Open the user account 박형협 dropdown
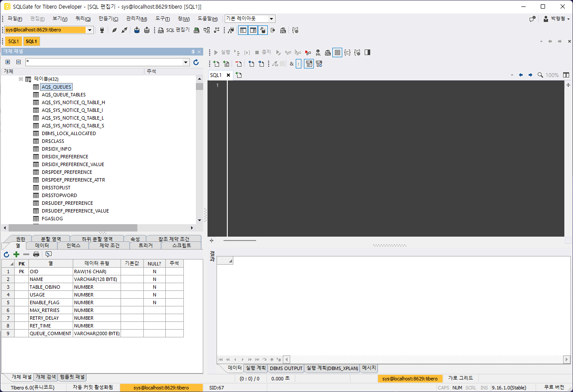Image resolution: width=573 pixels, height=392 pixels. click(556, 19)
